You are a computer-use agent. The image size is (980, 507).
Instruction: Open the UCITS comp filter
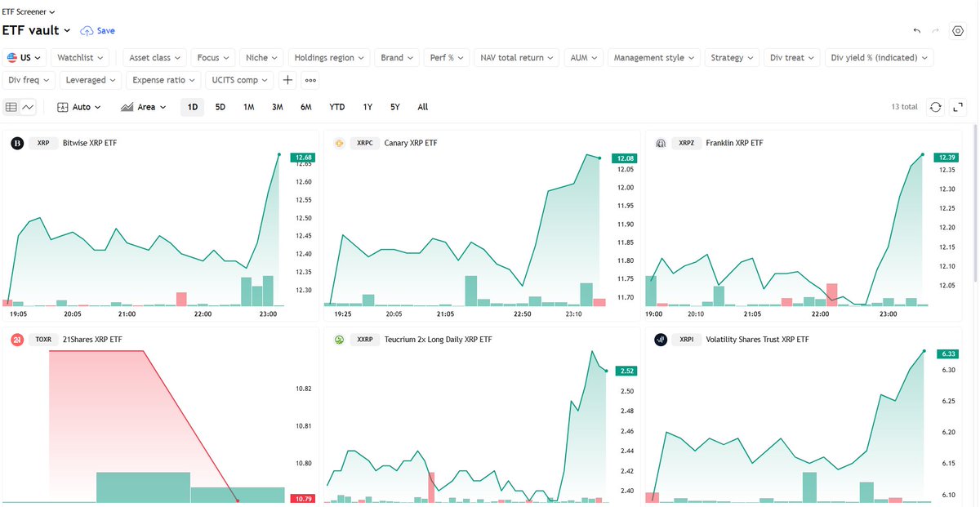(x=240, y=80)
